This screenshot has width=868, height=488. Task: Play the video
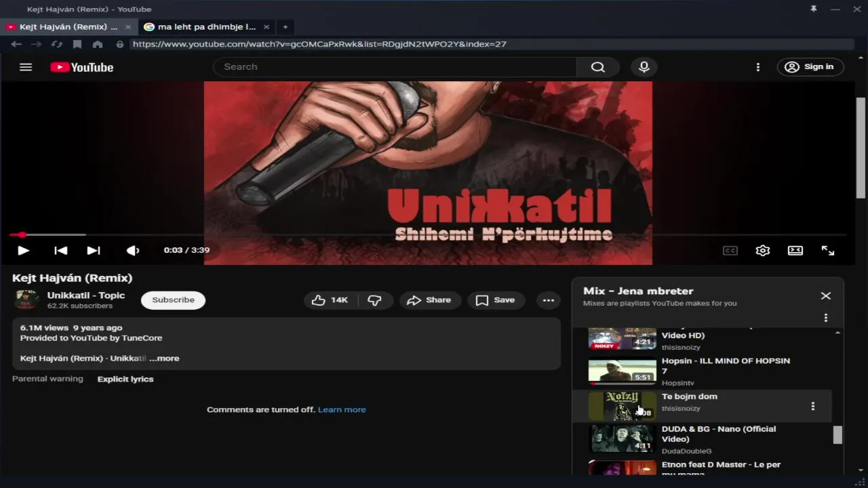pos(23,250)
